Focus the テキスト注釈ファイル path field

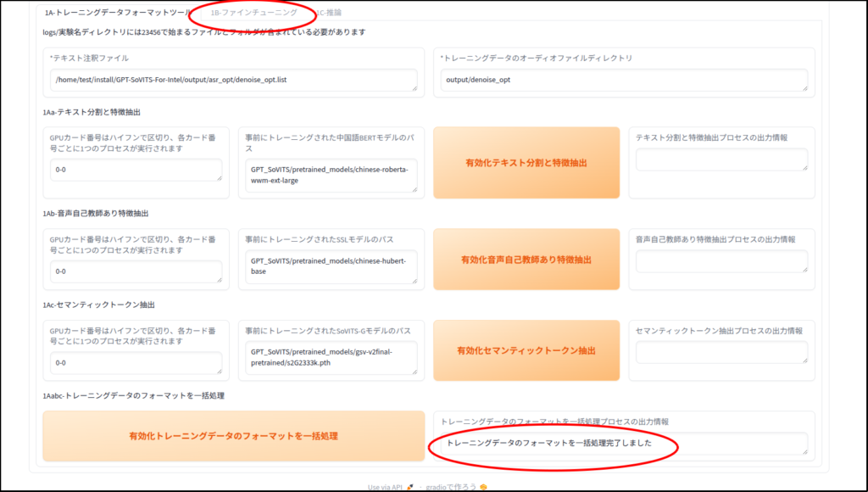point(233,80)
